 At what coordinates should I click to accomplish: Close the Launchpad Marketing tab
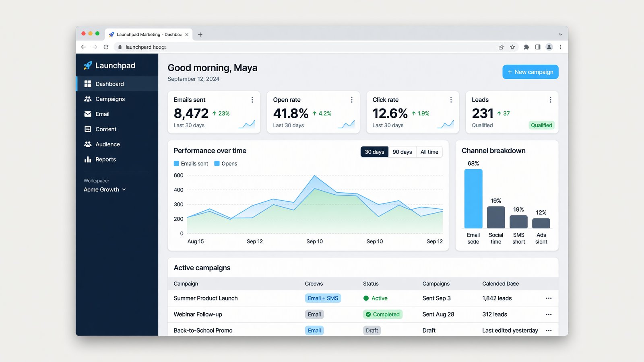pyautogui.click(x=187, y=35)
